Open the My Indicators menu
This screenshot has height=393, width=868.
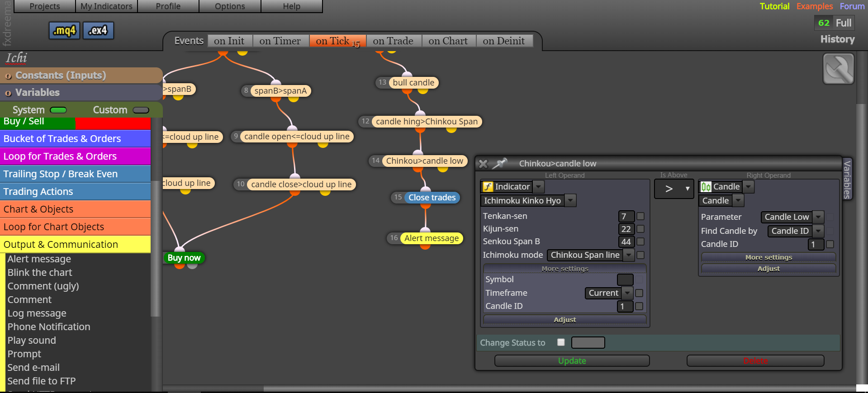pos(106,6)
